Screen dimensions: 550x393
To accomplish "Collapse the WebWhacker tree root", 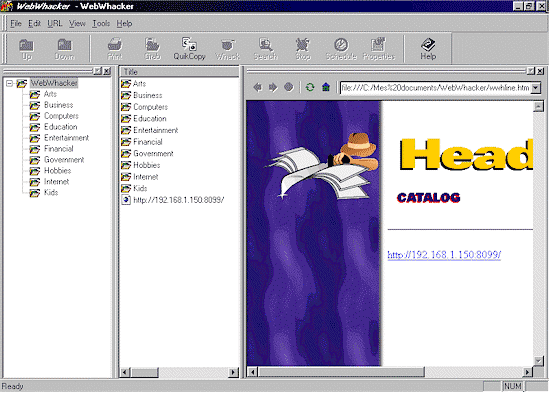I will click(x=9, y=84).
